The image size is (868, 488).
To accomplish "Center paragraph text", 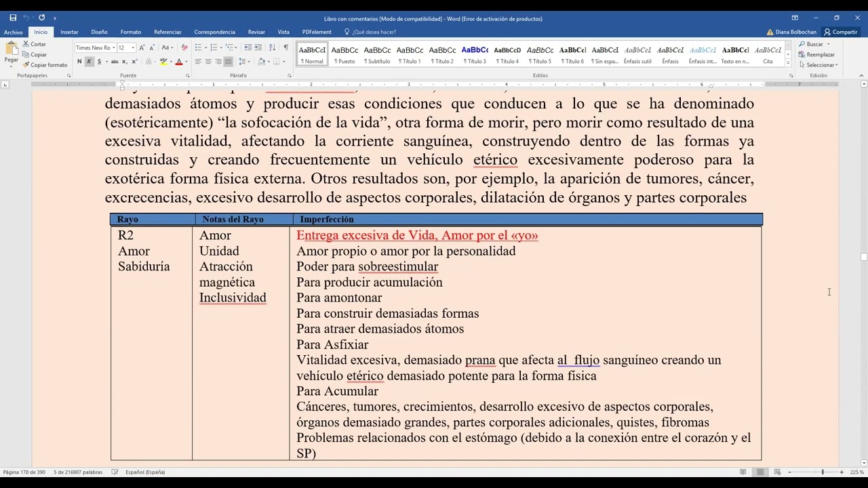I will pos(208,62).
